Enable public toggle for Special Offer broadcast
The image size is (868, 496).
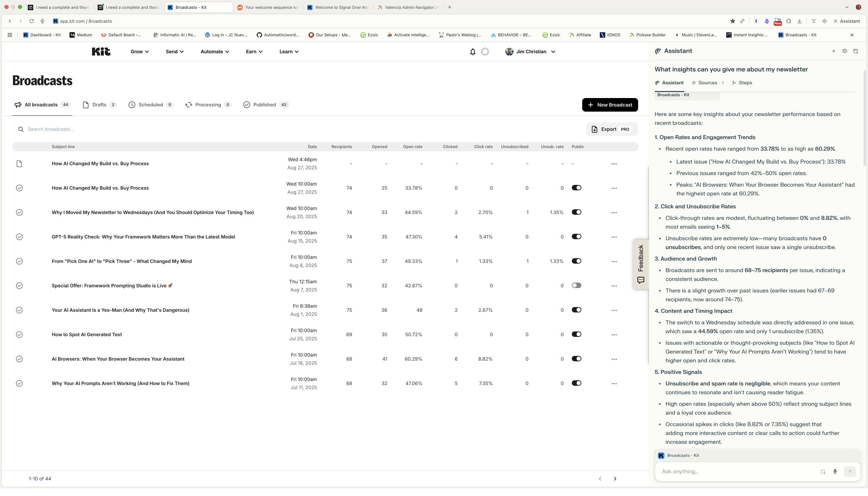tap(576, 285)
